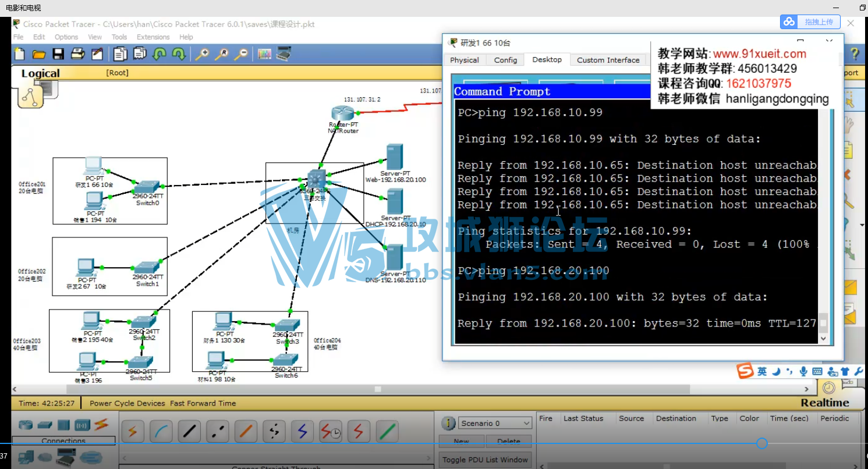This screenshot has height=469, width=868.
Task: Click the Paste toolbar icon
Action: point(140,54)
